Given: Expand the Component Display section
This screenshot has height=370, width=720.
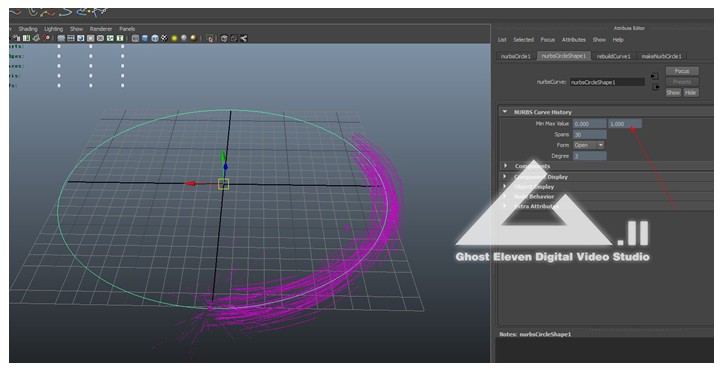Looking at the screenshot, I should click(x=505, y=176).
